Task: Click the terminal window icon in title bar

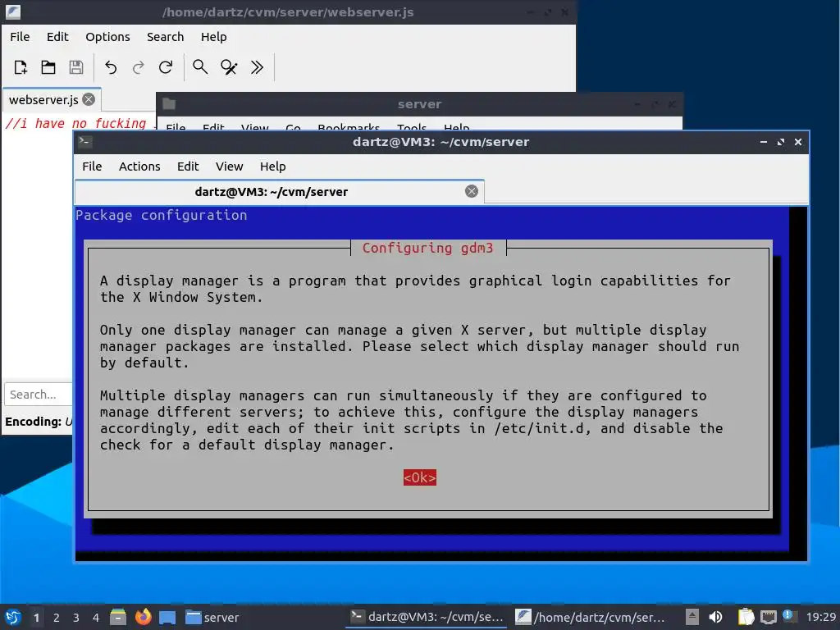Action: 85,141
